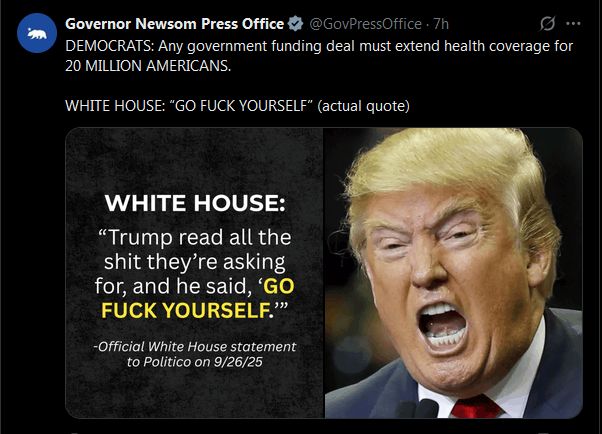The height and width of the screenshot is (434, 602).
Task: Open the three-dot more options menu
Action: click(573, 23)
